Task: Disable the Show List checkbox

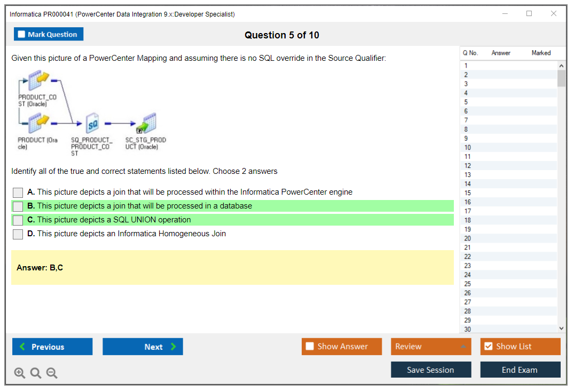Action: pos(488,347)
